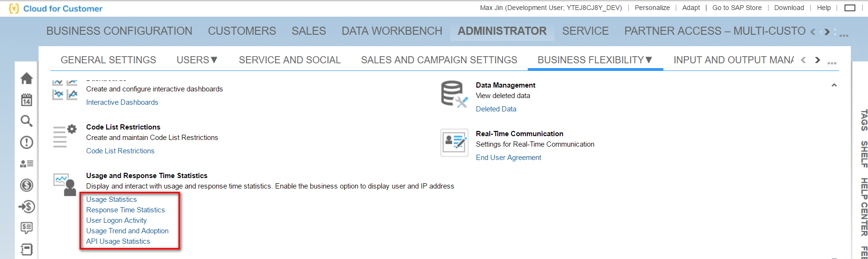The height and width of the screenshot is (259, 868).
Task: Go to the Home sidebar icon
Action: (x=27, y=78)
